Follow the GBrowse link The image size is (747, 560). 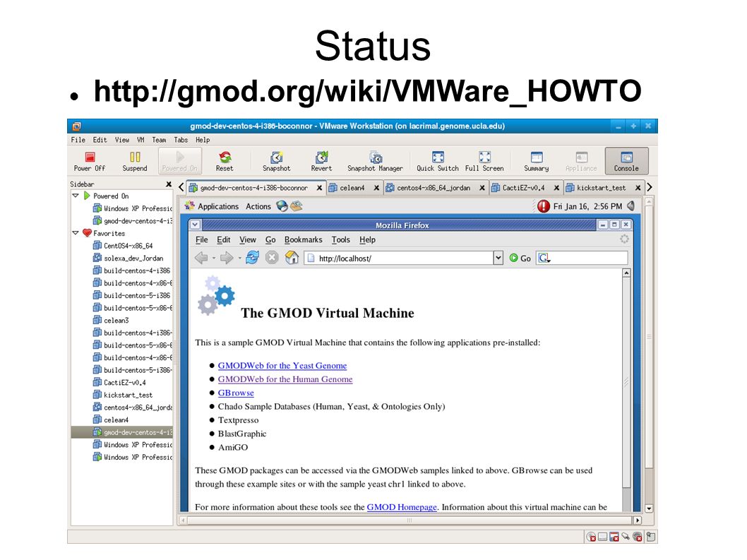tap(236, 393)
